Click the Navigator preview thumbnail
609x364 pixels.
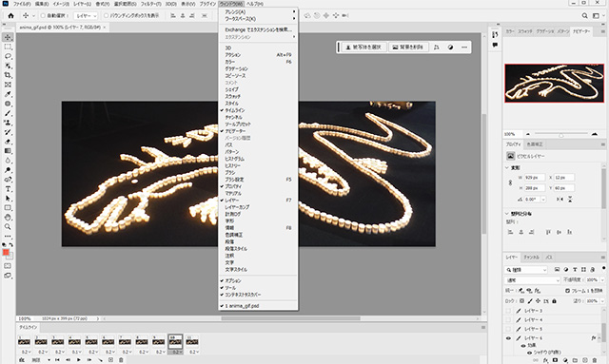pos(554,83)
